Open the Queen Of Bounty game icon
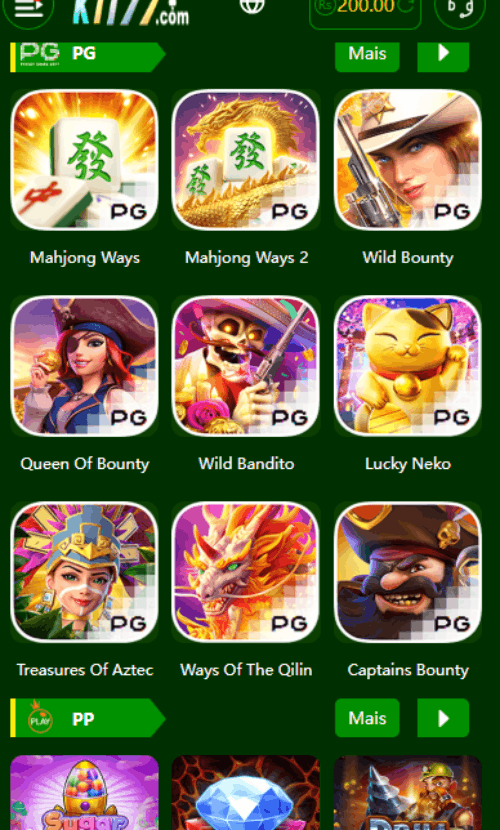500x830 pixels. [85, 366]
